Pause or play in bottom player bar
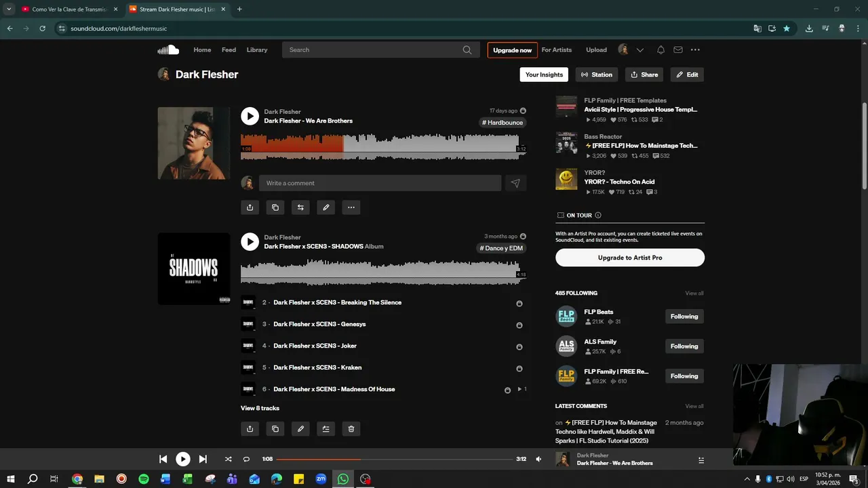Viewport: 868px width, 488px height. (x=183, y=459)
